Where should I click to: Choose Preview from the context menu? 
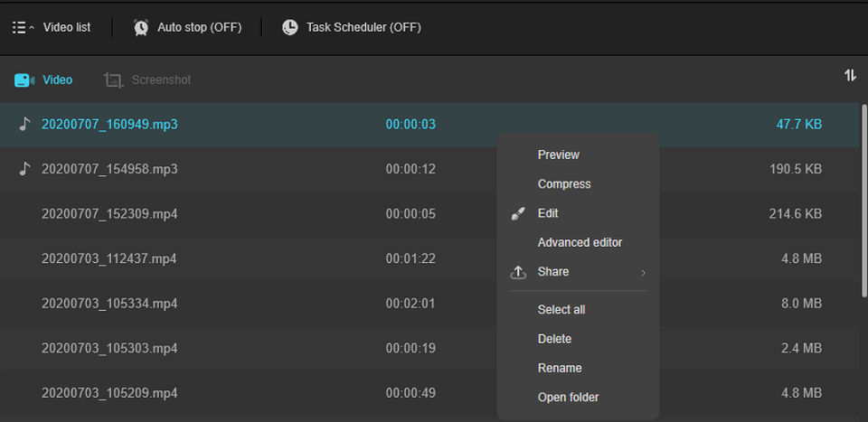[x=558, y=155]
